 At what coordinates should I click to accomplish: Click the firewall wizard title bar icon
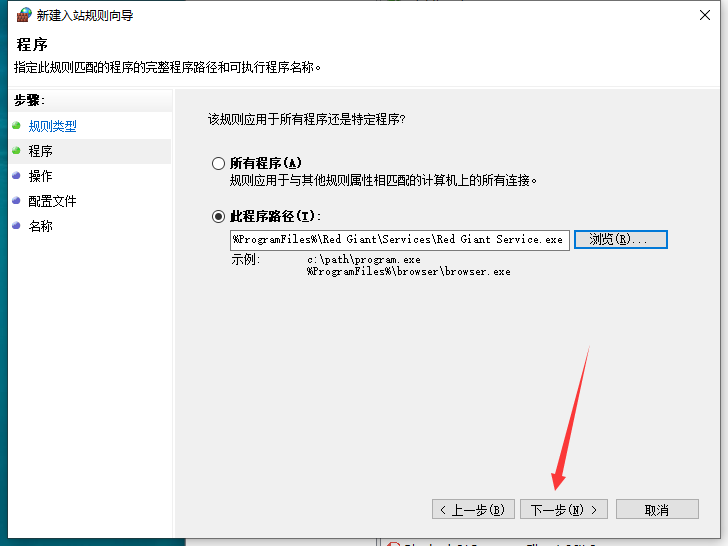pos(23,15)
